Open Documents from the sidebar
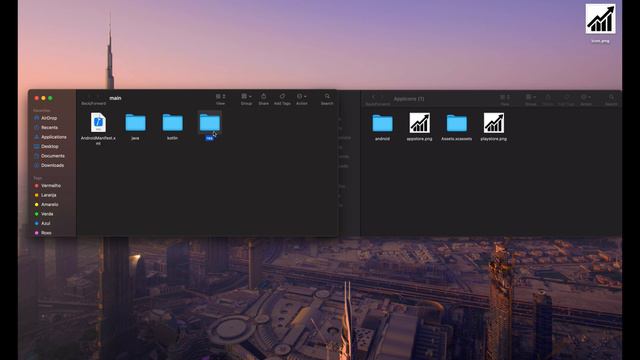The width and height of the screenshot is (640, 360). click(49, 156)
